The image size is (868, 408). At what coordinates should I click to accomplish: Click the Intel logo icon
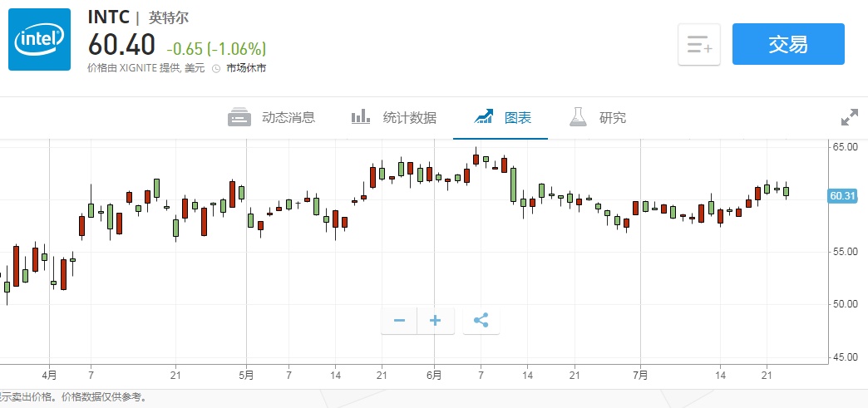[40, 39]
